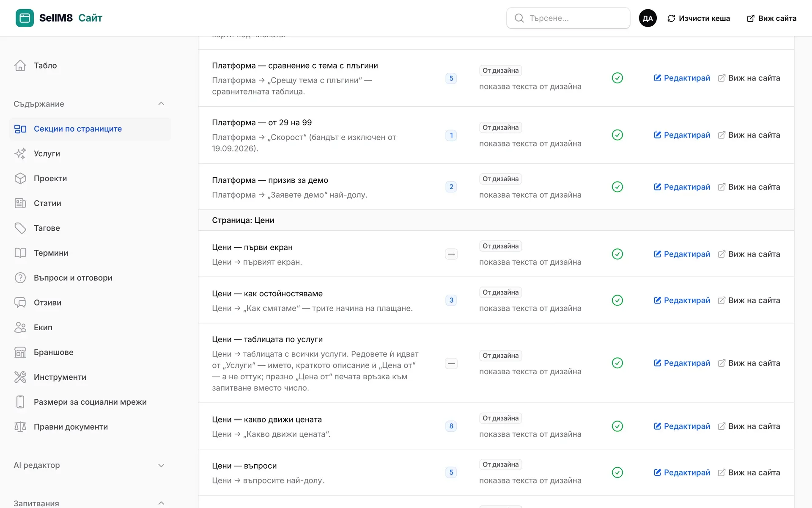
Task: Click the title Платформа — от 29 на 99
Action: coord(262,123)
